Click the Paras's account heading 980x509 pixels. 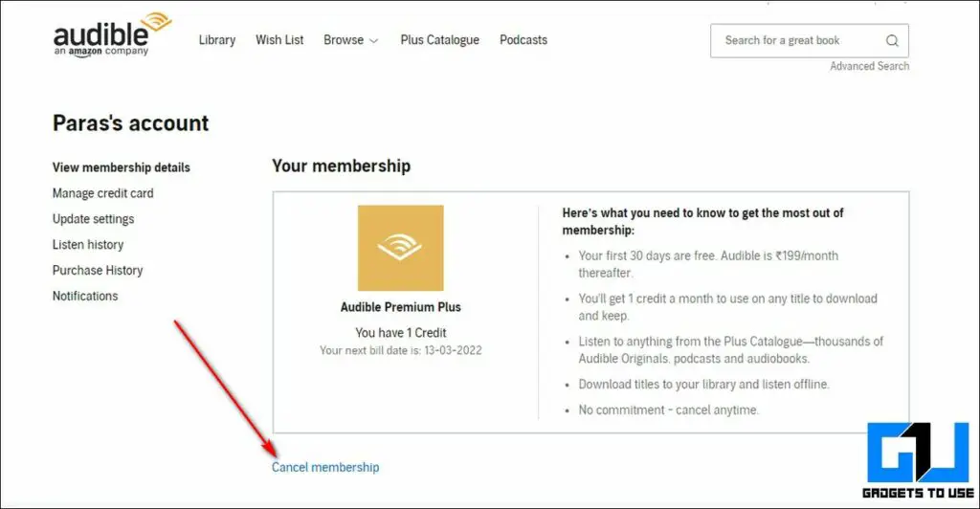pyautogui.click(x=130, y=123)
